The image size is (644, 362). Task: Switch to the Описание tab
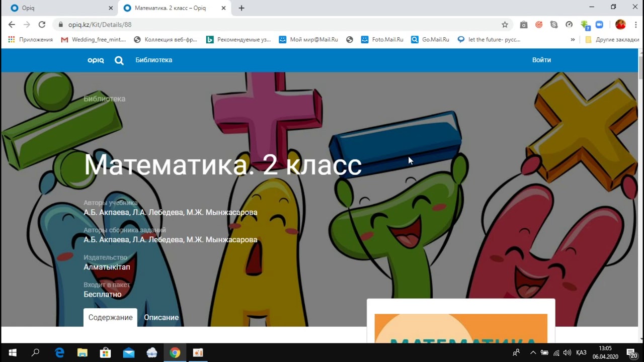click(x=161, y=317)
